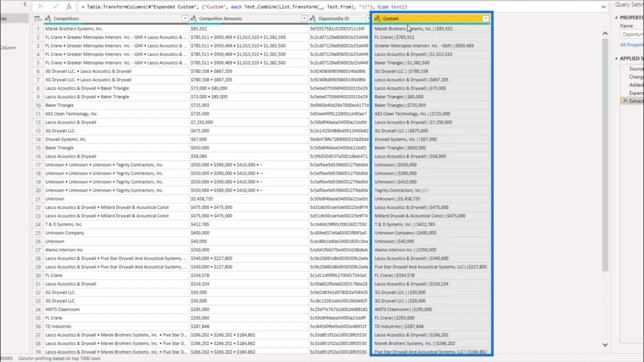Screen dimensions: 644x362
Task: Click opportunity ID '5bf3557581c01f001f11c34f'
Action: (x=337, y=29)
